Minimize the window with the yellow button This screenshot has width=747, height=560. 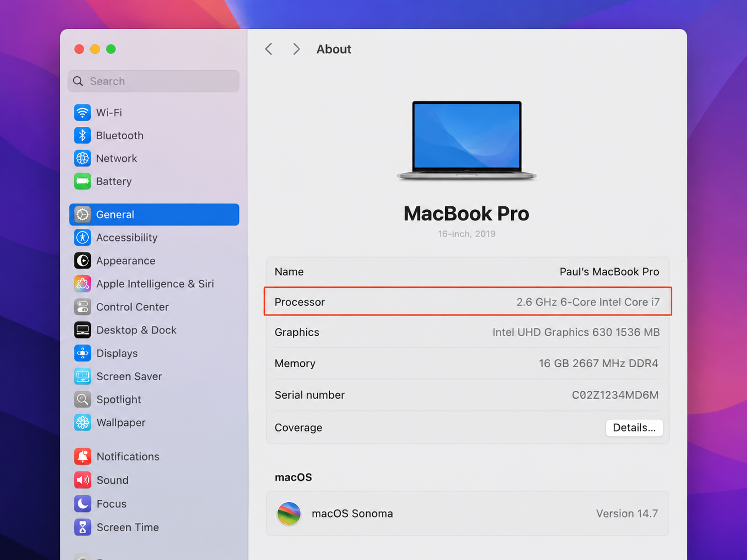95,49
